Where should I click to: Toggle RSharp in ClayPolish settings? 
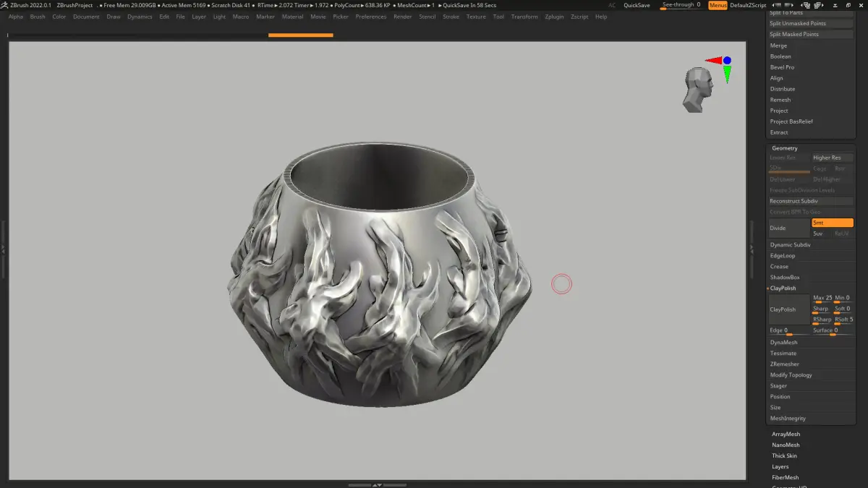click(x=822, y=320)
